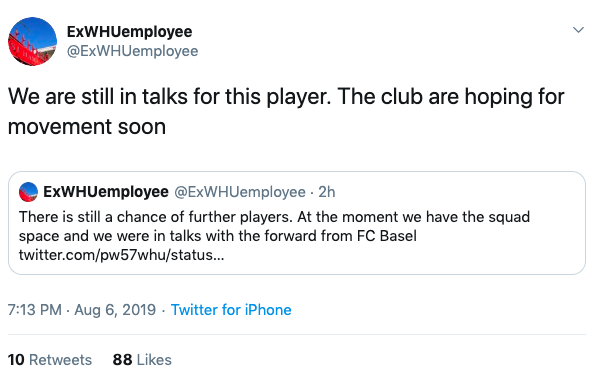Select the gray @ExWHUemployee handle in quoted tweet

pos(240,192)
